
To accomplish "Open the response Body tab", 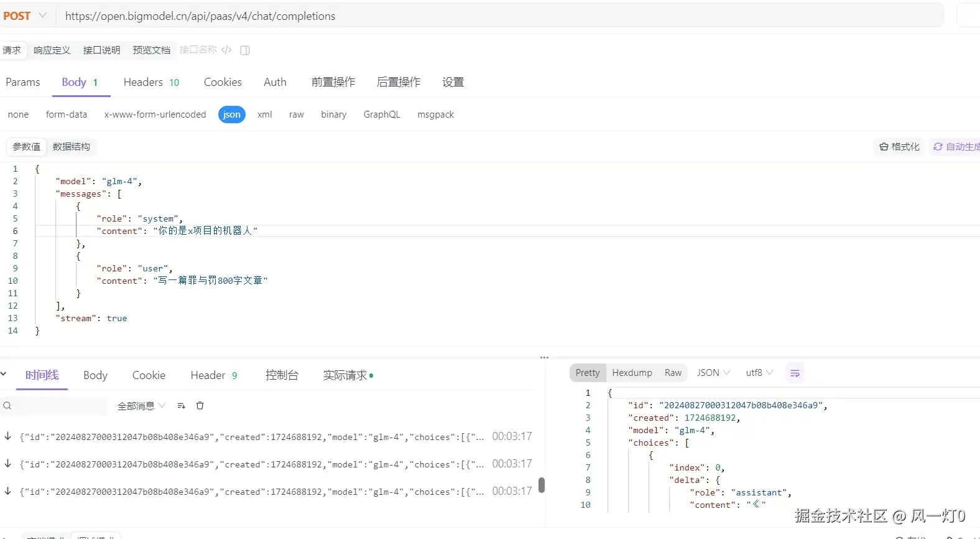I will (95, 375).
